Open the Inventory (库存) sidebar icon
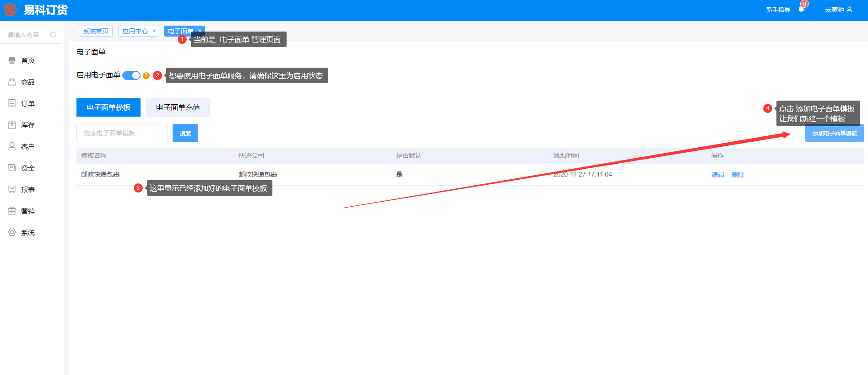The image size is (868, 375). (x=12, y=125)
